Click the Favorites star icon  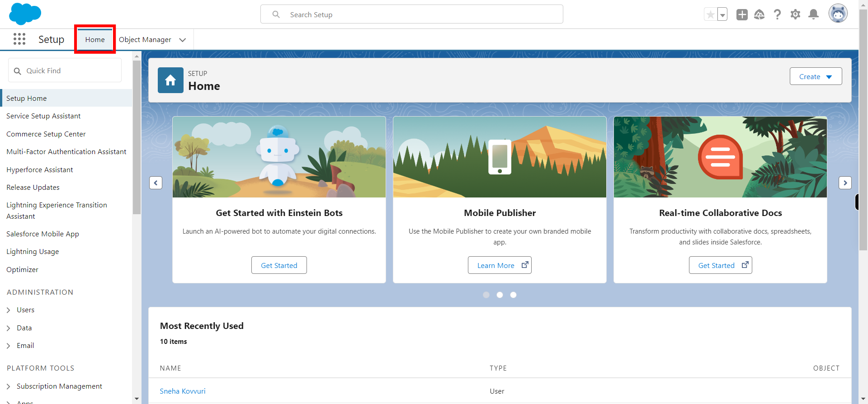tap(710, 14)
